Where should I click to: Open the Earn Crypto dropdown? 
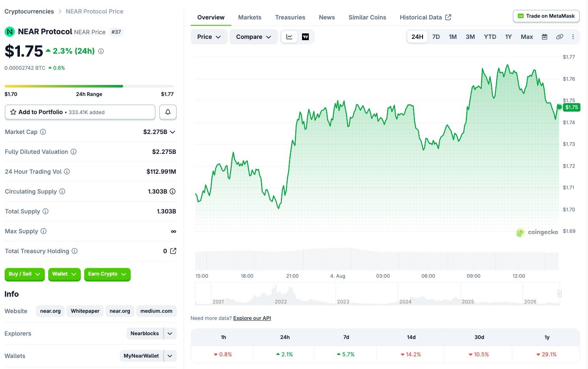pos(107,274)
